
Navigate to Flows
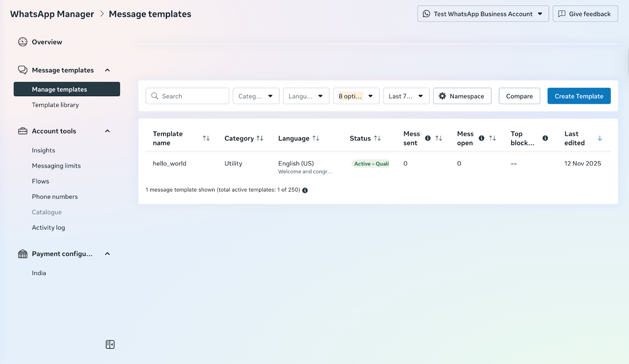pyautogui.click(x=40, y=181)
